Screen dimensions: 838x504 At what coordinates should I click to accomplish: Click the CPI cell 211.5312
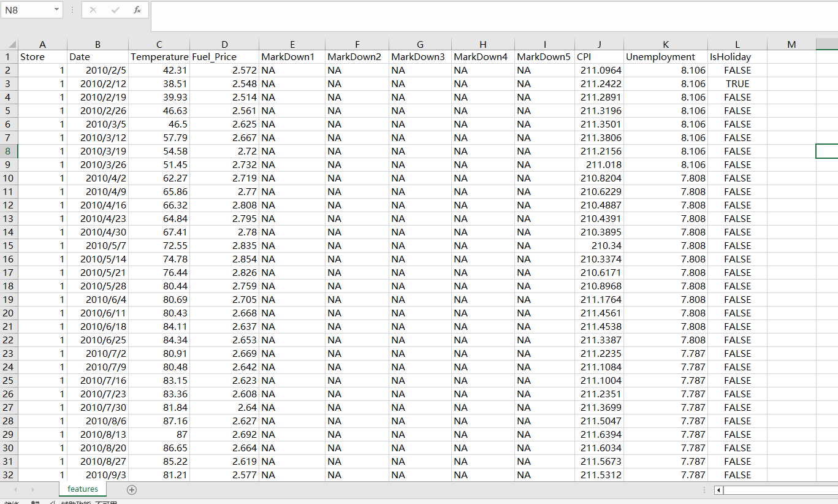click(x=600, y=475)
